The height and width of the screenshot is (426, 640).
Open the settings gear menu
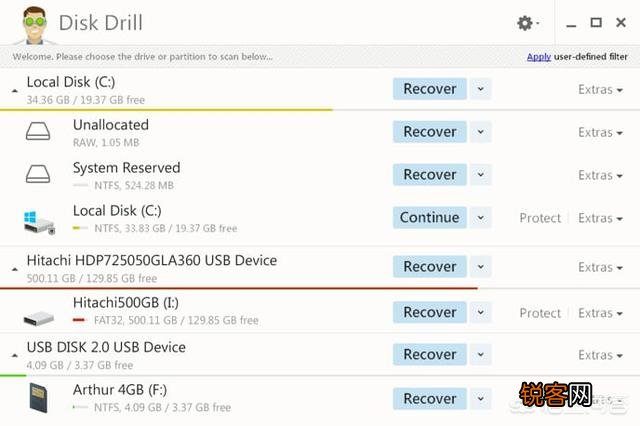(x=527, y=23)
